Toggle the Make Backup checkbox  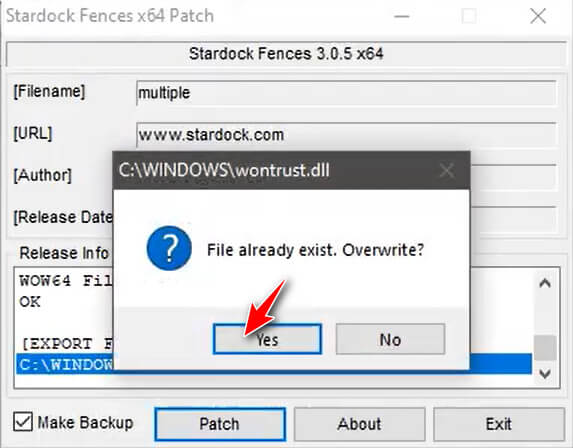tap(23, 422)
